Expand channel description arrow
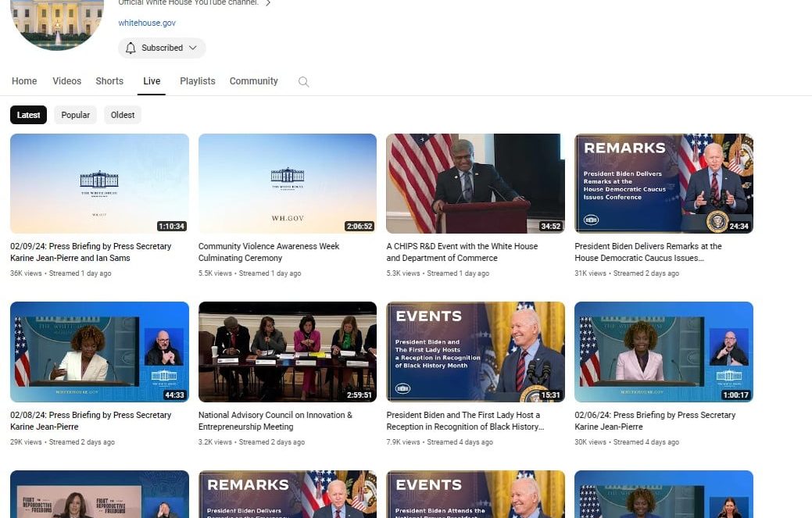The width and height of the screenshot is (812, 518). pos(268,3)
